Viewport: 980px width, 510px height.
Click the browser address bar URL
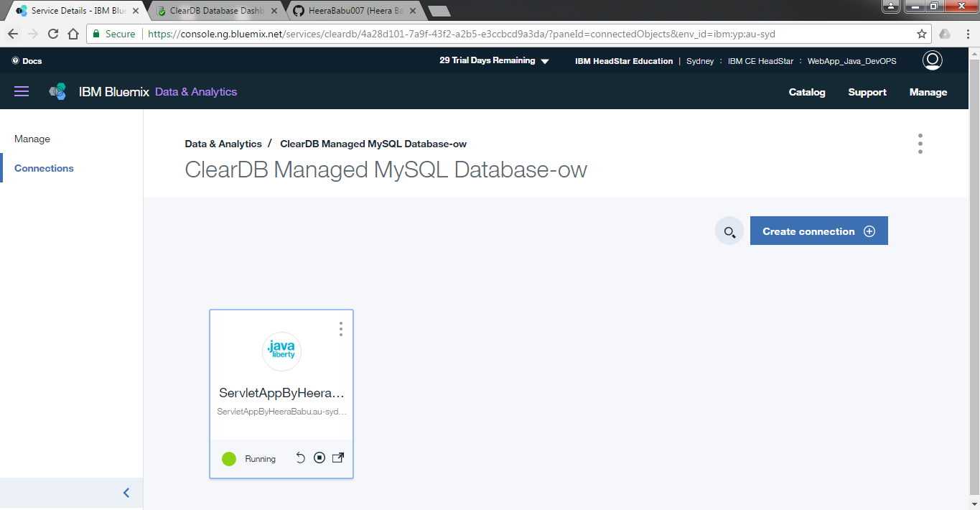point(462,34)
